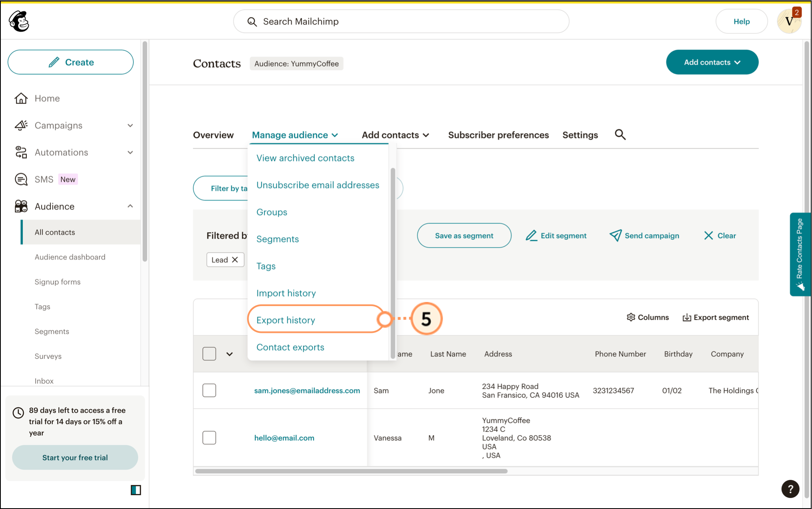Click the search magnifier next to Settings tab
The height and width of the screenshot is (509, 812).
click(620, 134)
